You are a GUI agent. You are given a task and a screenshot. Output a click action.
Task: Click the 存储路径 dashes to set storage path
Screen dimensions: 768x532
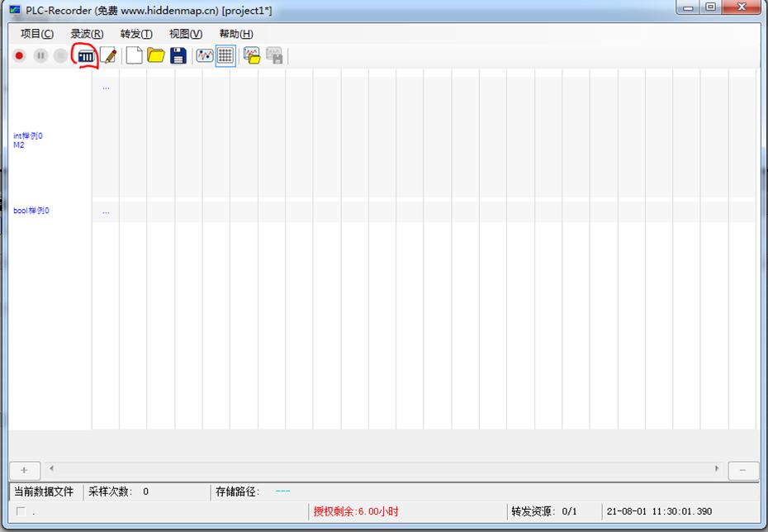(281, 492)
